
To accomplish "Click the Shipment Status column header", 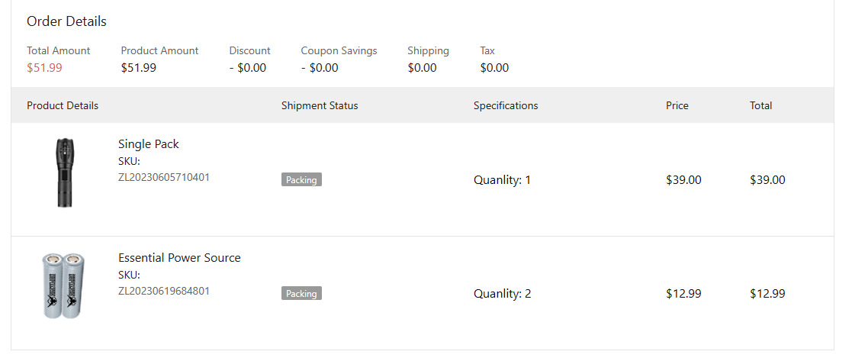I will (x=320, y=106).
